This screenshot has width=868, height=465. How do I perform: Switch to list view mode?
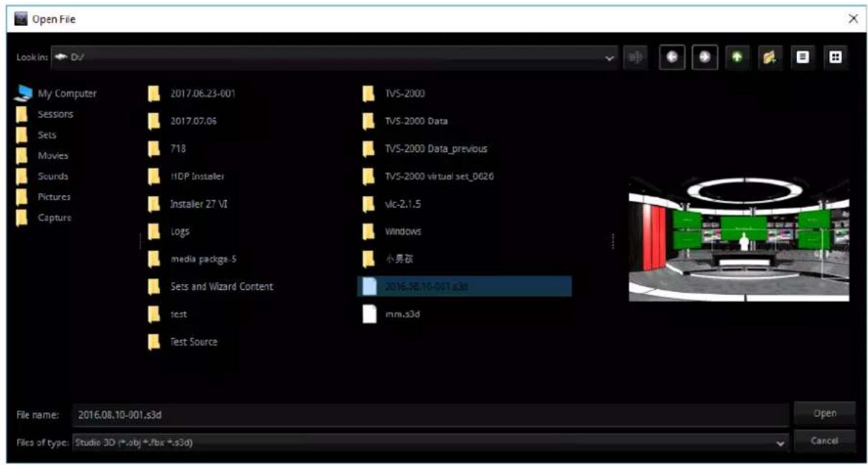coord(803,58)
